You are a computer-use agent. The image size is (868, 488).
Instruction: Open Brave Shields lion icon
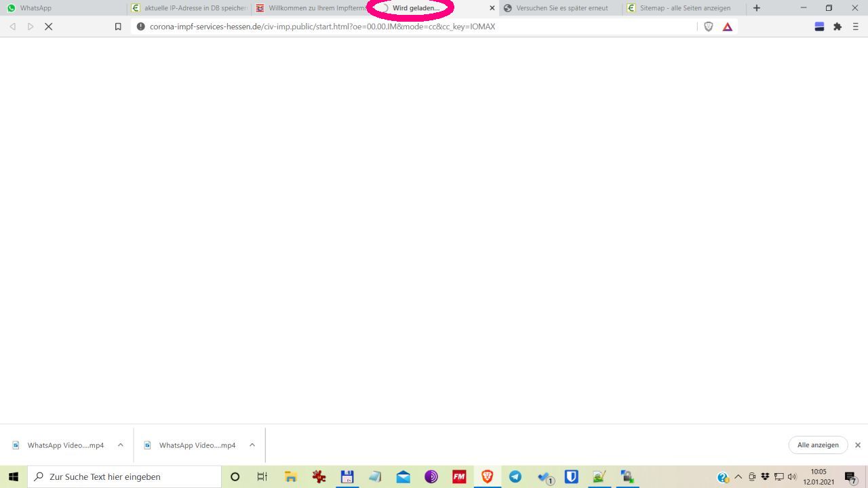point(709,26)
